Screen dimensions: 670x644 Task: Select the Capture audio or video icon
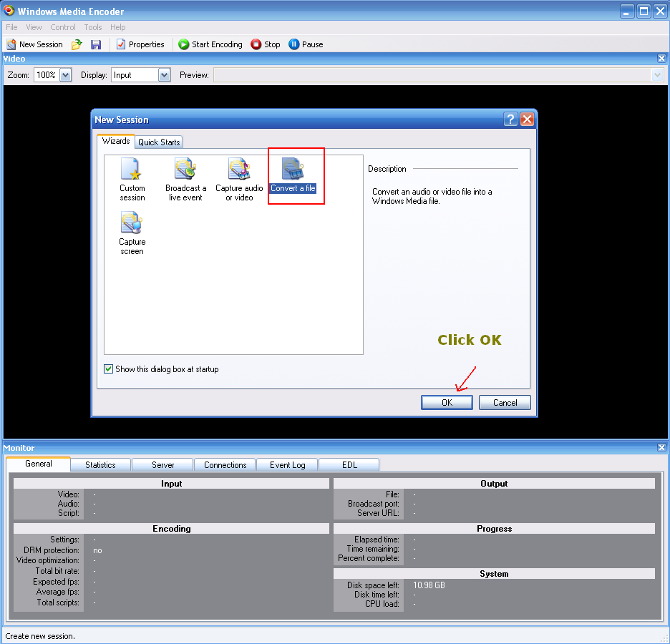point(239,170)
